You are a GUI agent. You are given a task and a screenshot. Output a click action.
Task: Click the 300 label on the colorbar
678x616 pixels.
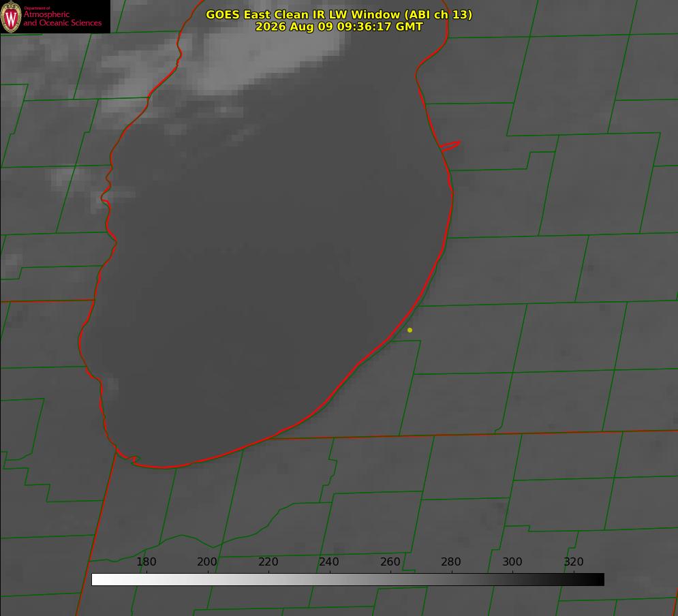pyautogui.click(x=512, y=561)
